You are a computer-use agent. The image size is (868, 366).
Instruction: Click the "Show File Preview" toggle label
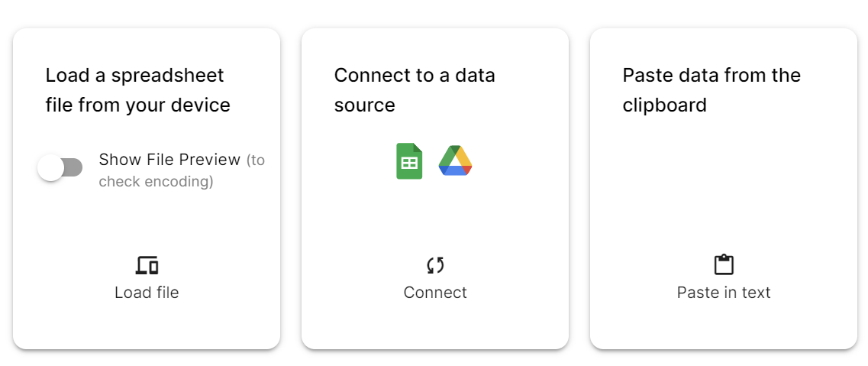click(169, 160)
